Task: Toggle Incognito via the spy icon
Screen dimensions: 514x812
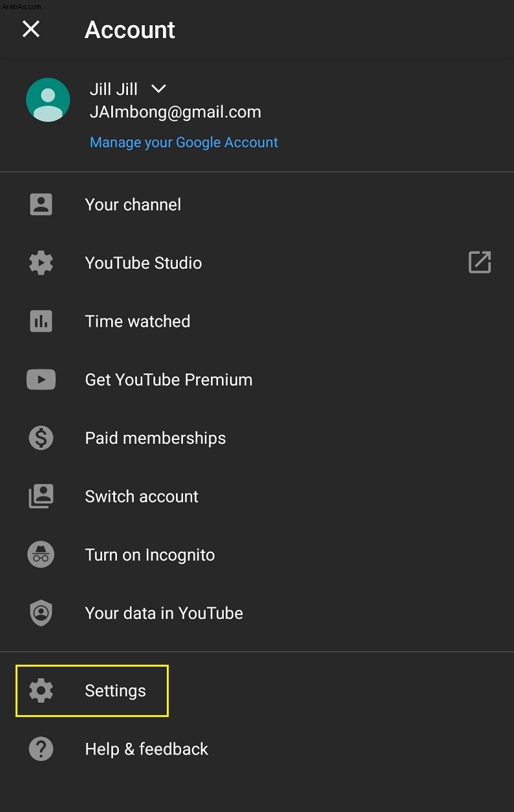Action: point(41,555)
